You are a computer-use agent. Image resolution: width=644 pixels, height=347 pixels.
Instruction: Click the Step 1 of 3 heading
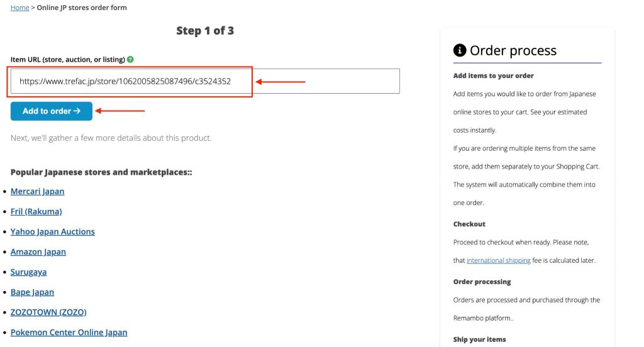pyautogui.click(x=205, y=31)
